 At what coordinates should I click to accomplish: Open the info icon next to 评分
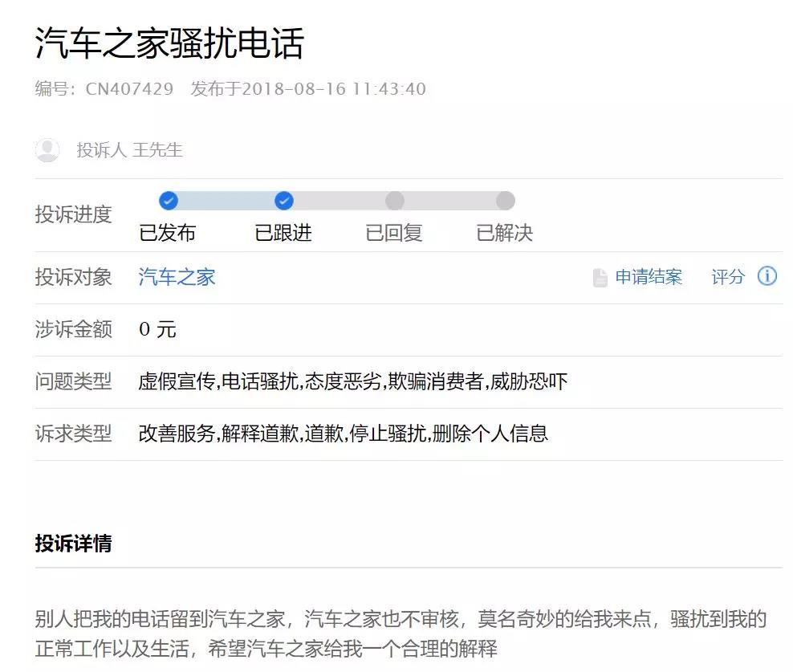[767, 276]
